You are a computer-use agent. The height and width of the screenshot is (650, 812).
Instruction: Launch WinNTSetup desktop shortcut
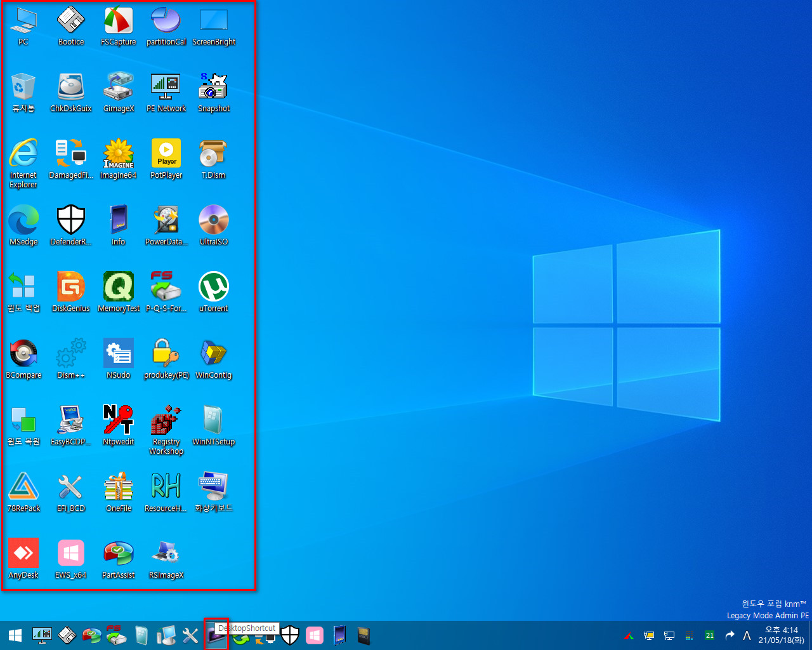tap(214, 427)
